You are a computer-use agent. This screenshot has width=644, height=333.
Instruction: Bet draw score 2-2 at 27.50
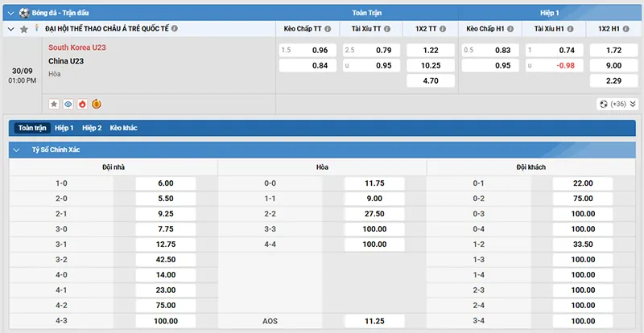[374, 214]
